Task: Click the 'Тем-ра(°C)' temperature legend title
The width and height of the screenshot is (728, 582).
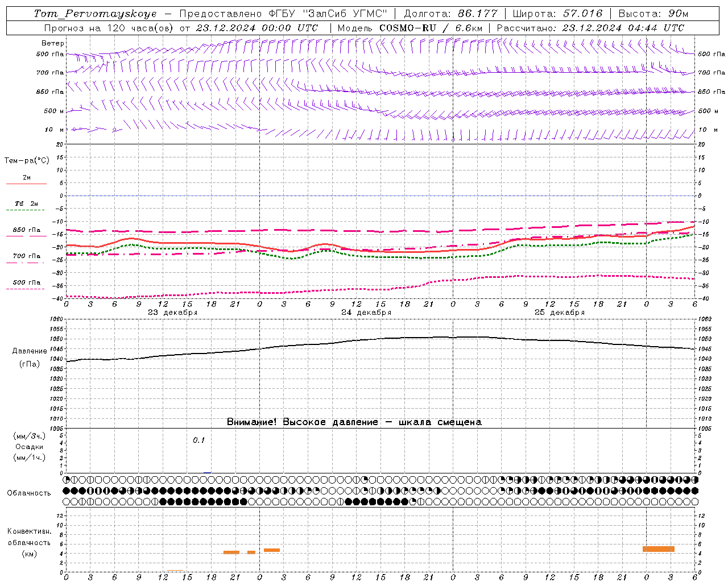Action: pyautogui.click(x=27, y=161)
